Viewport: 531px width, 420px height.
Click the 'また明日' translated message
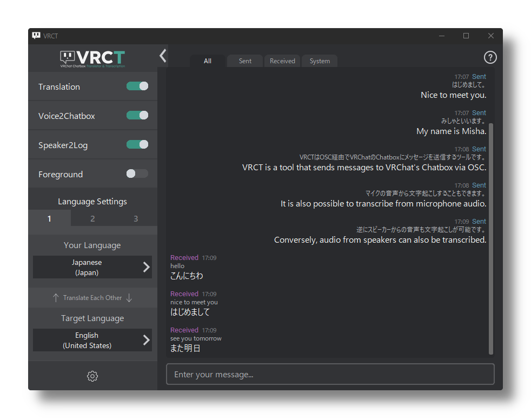[x=185, y=348]
